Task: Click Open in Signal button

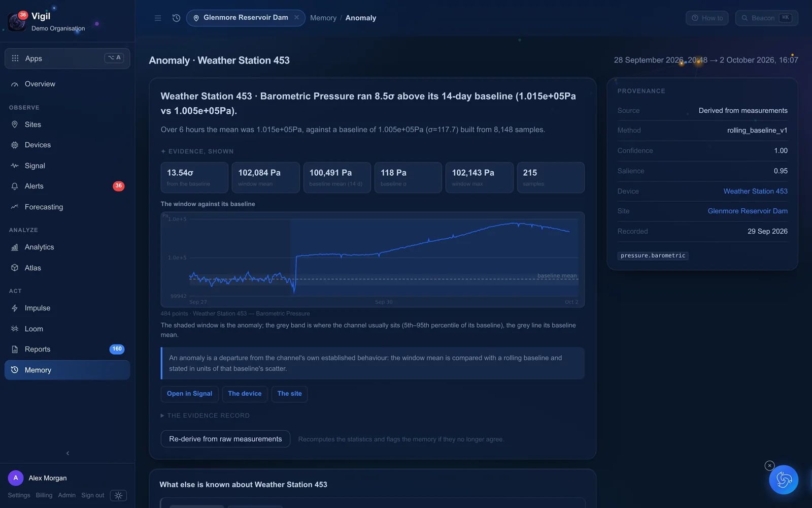Action: click(x=190, y=394)
